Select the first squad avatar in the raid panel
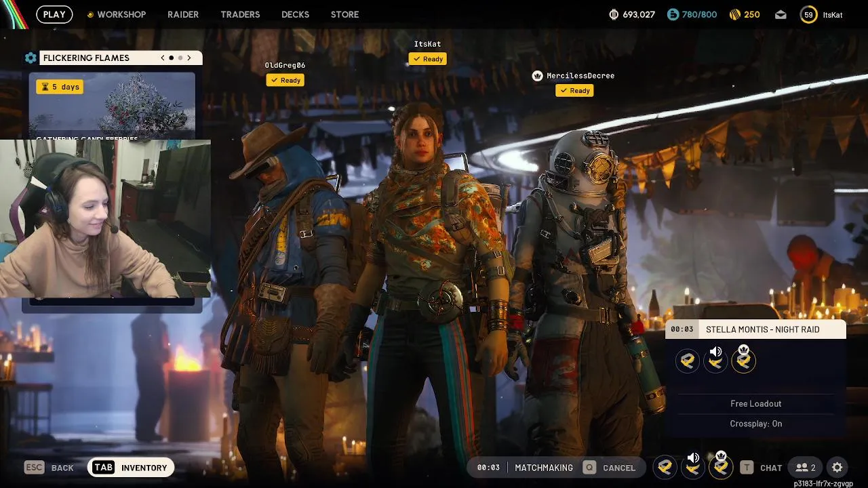 pyautogui.click(x=688, y=361)
